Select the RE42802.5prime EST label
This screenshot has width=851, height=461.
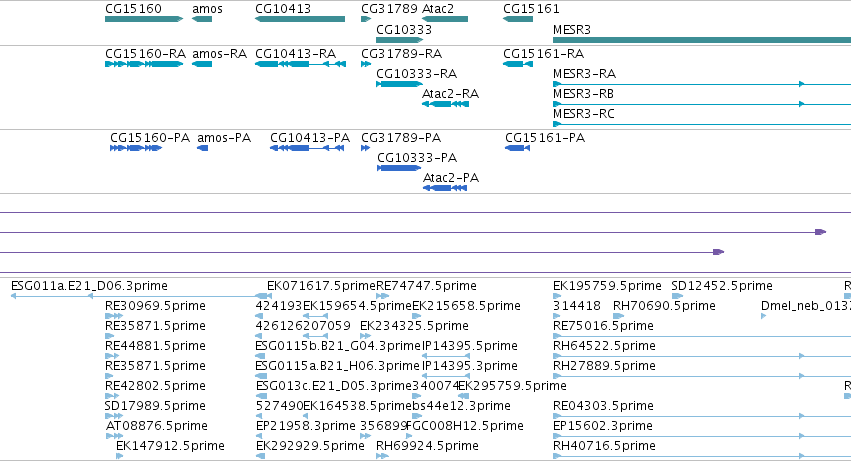tap(155, 386)
